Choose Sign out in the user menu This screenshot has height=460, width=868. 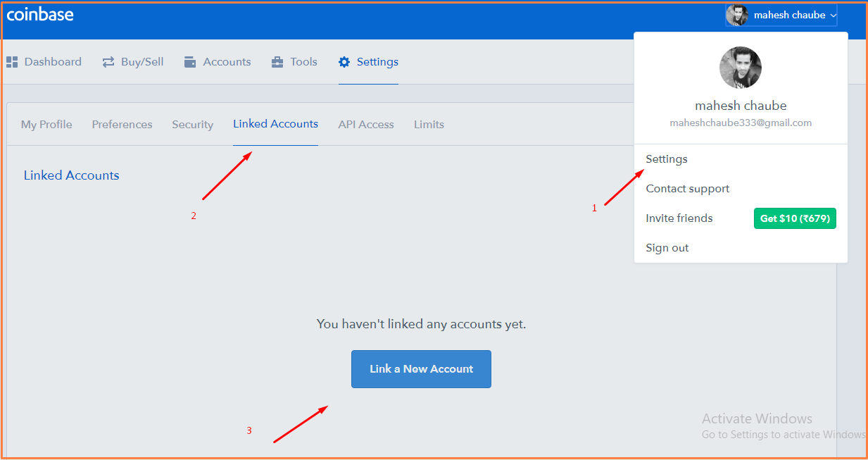(667, 248)
